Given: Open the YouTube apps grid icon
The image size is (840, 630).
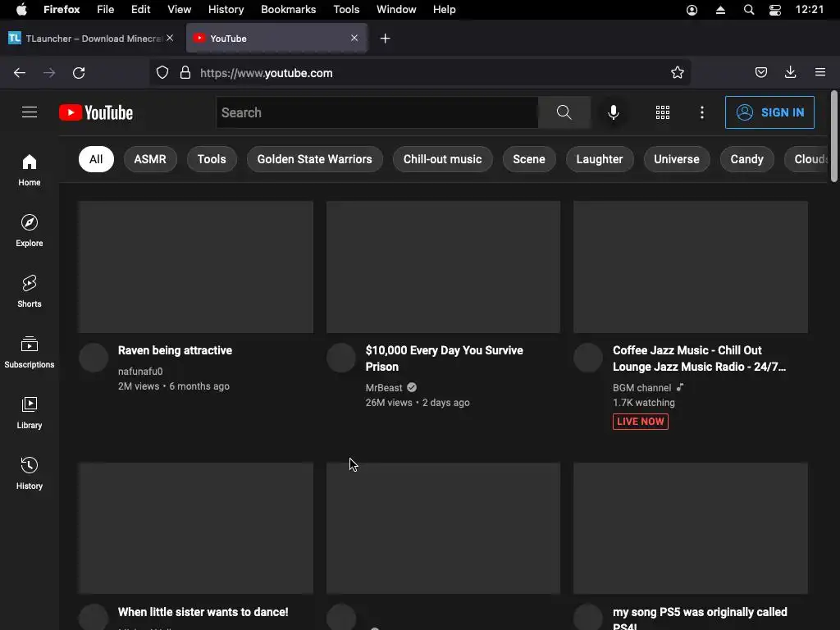Looking at the screenshot, I should [x=663, y=112].
